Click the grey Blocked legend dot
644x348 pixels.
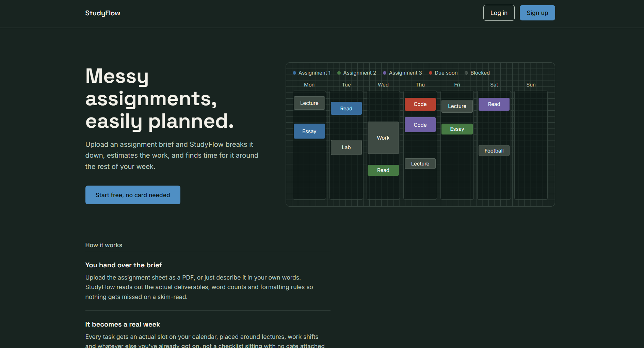[466, 73]
